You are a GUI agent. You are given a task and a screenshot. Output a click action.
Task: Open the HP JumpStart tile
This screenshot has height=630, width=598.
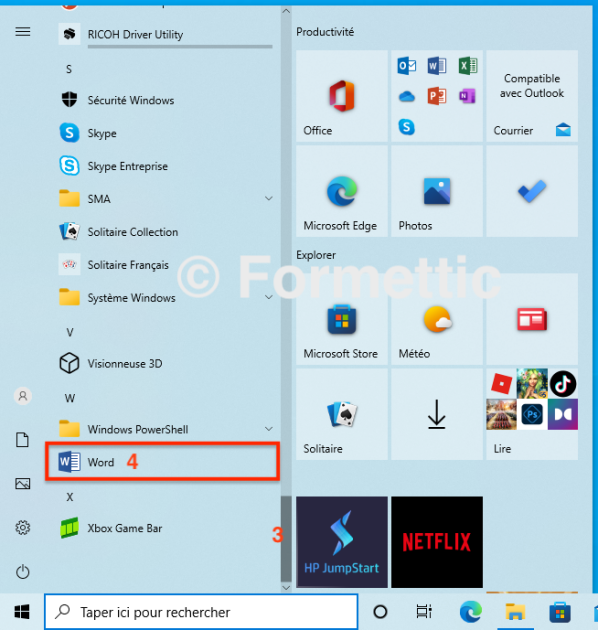click(342, 542)
